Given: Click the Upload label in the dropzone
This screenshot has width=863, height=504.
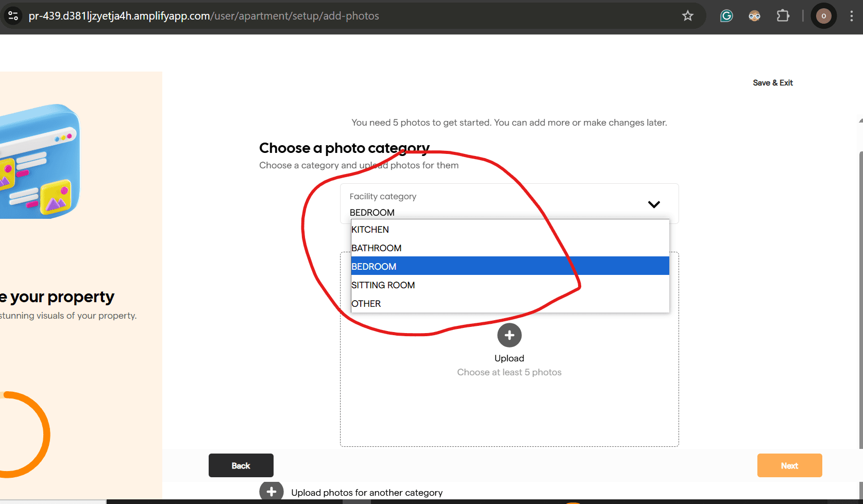Looking at the screenshot, I should [510, 358].
